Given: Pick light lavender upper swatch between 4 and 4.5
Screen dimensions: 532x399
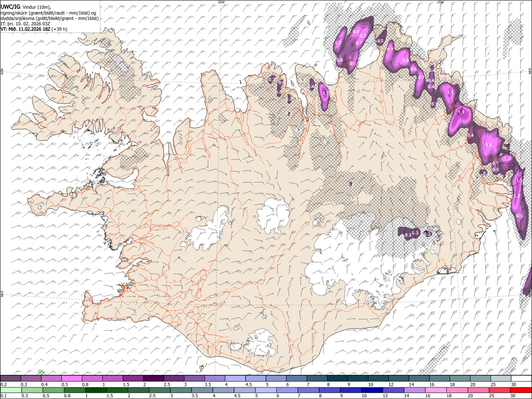Looking at the screenshot, I should click(x=235, y=378).
